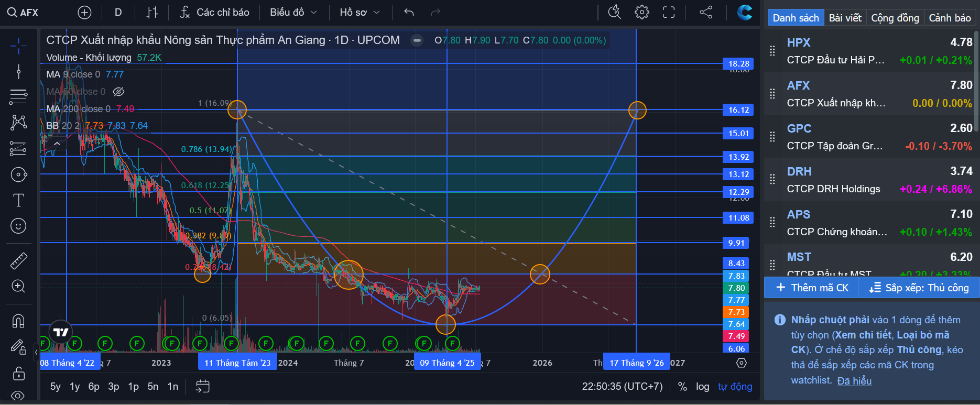
Task: Open the geometric shapes tool
Action: coord(18,174)
